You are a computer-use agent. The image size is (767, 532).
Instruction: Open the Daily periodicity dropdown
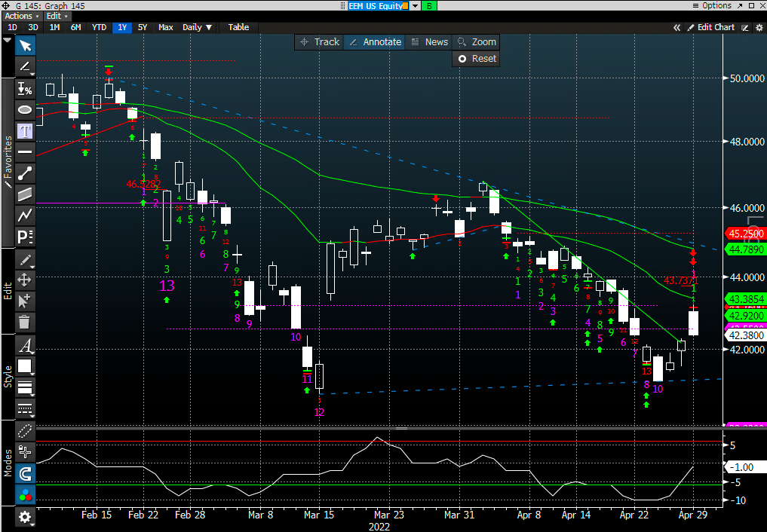point(197,27)
